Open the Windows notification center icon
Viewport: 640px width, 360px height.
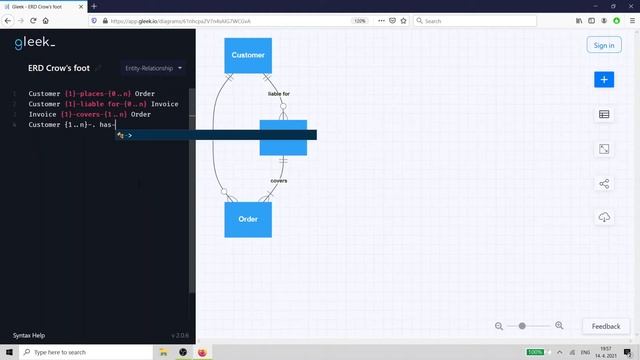click(627, 352)
